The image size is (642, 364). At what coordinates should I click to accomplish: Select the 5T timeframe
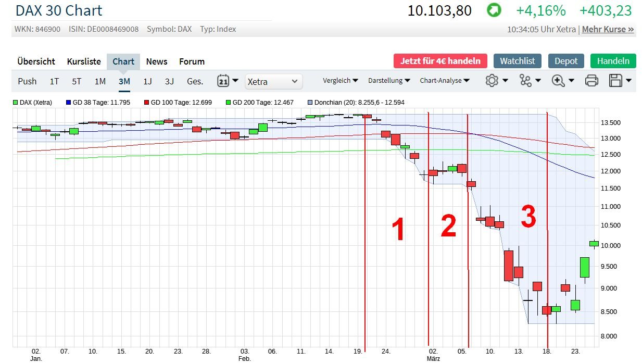77,81
